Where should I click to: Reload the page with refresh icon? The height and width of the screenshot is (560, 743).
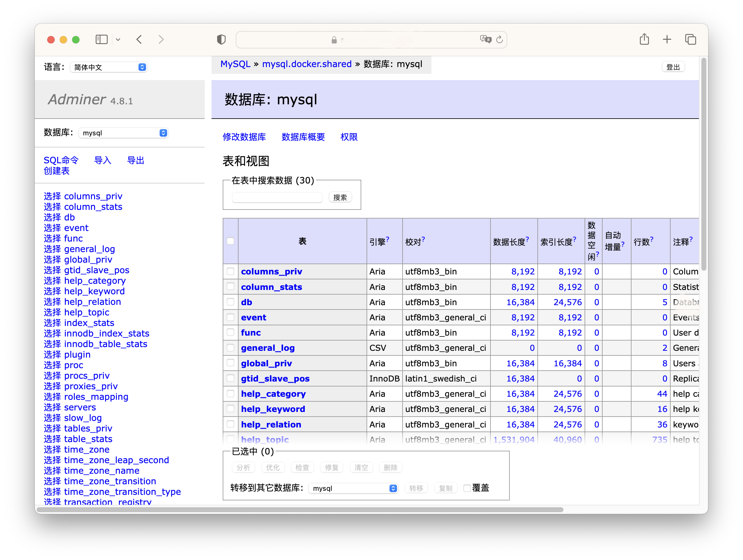(499, 40)
